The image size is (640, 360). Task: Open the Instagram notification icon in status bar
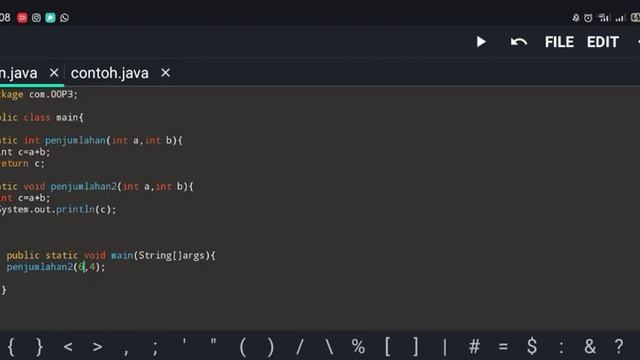point(36,18)
